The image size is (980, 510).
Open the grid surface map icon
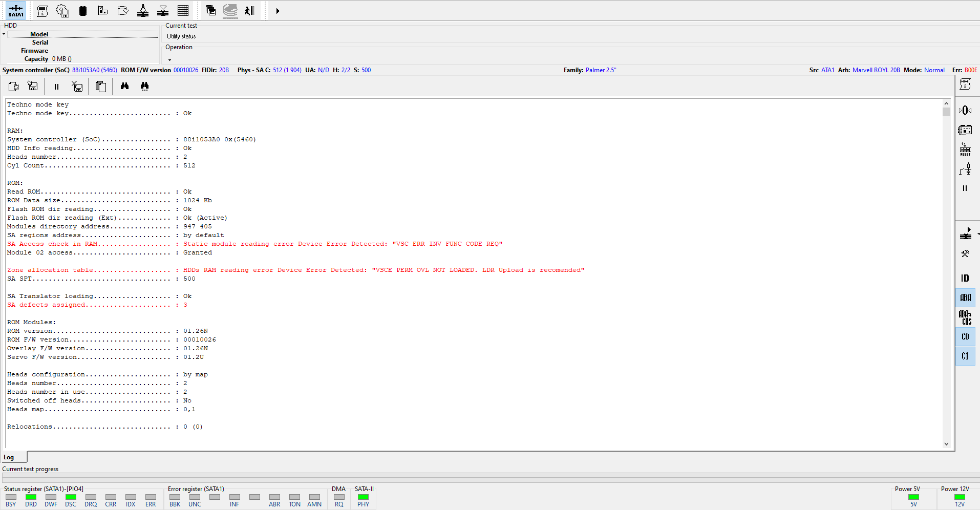[183, 11]
